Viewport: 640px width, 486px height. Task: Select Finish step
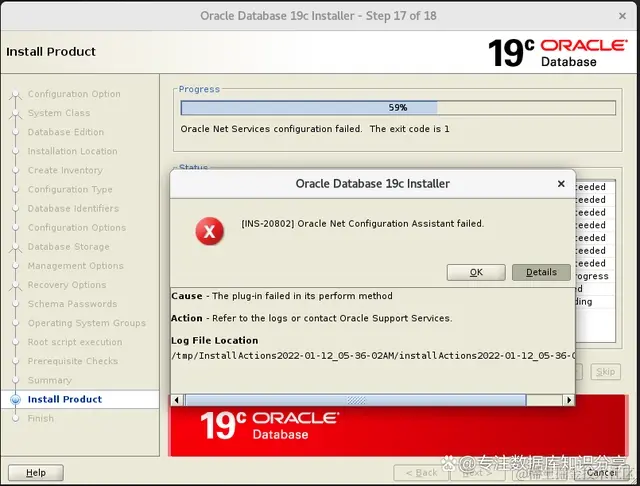click(x=40, y=419)
